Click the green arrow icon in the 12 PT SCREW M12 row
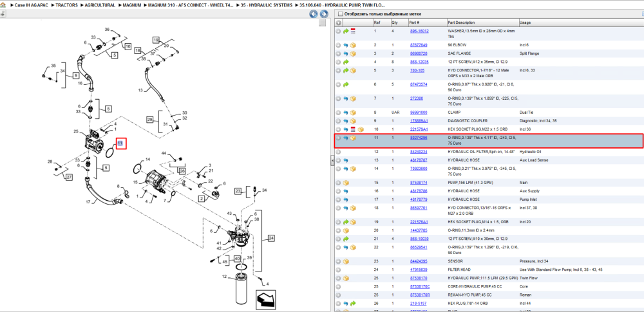644x312 pixels. tap(345, 62)
